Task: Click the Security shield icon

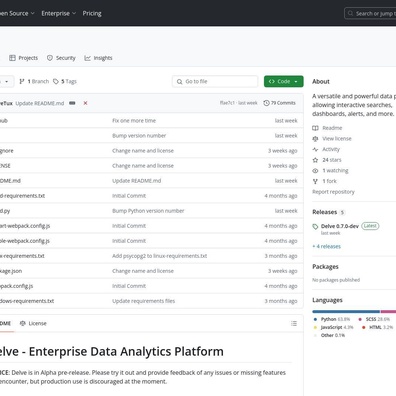Action: (50, 58)
